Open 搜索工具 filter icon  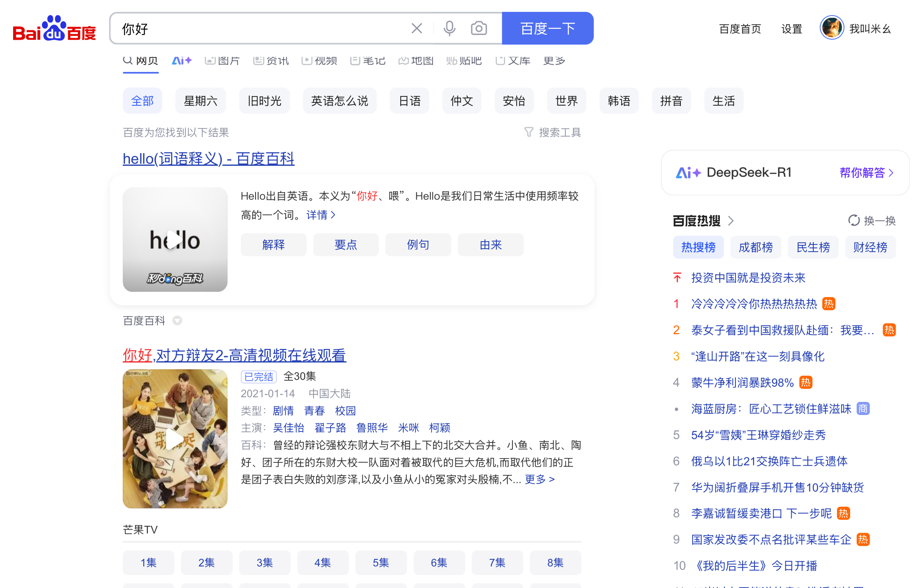[x=529, y=132]
